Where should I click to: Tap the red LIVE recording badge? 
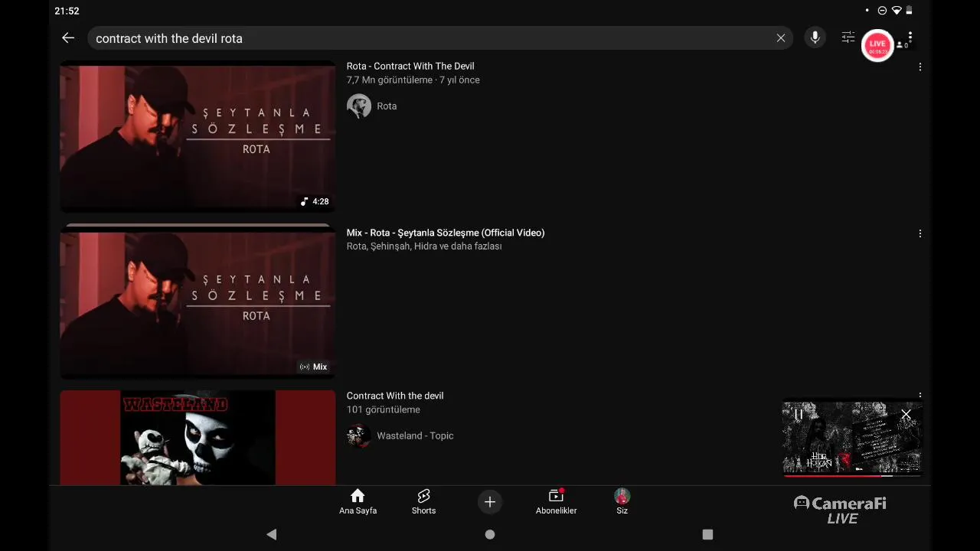tap(877, 45)
